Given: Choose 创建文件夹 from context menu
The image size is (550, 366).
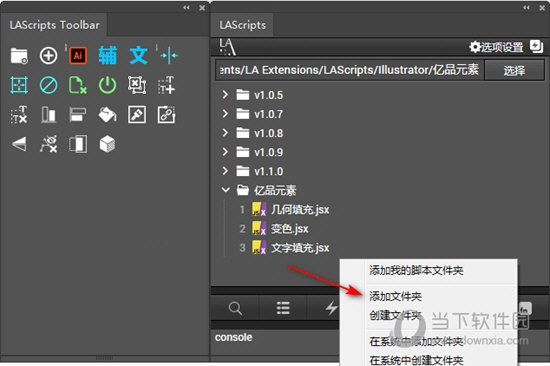Looking at the screenshot, I should tap(395, 315).
